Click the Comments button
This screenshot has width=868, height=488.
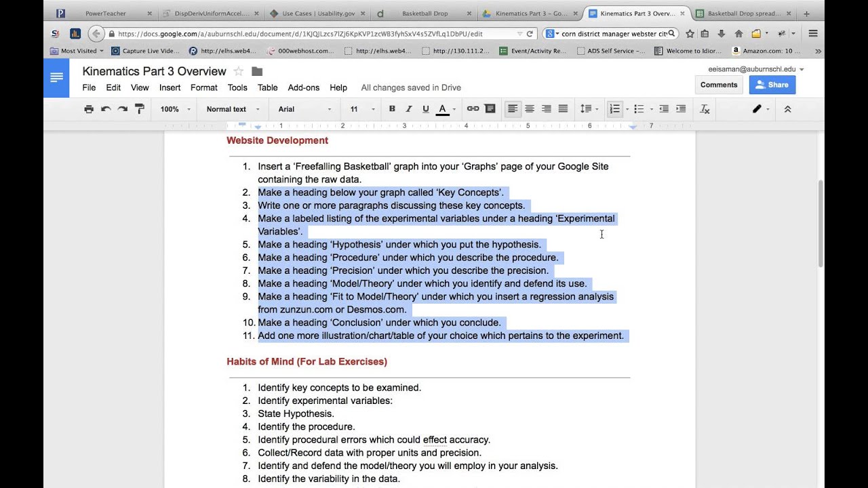[719, 85]
